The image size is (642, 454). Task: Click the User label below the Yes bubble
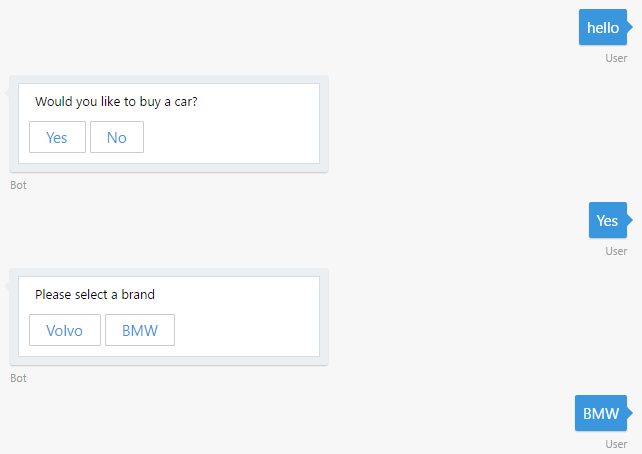click(616, 251)
